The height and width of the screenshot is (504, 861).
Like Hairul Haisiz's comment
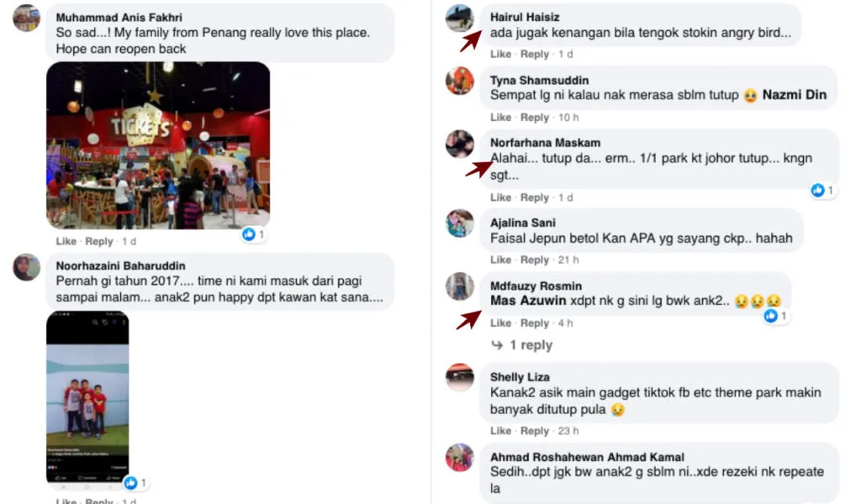(500, 54)
